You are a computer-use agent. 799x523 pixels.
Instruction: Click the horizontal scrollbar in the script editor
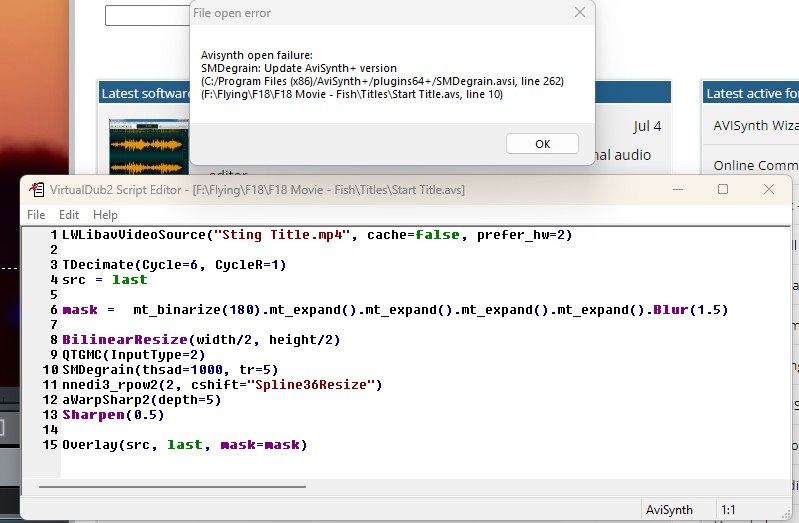[172, 487]
